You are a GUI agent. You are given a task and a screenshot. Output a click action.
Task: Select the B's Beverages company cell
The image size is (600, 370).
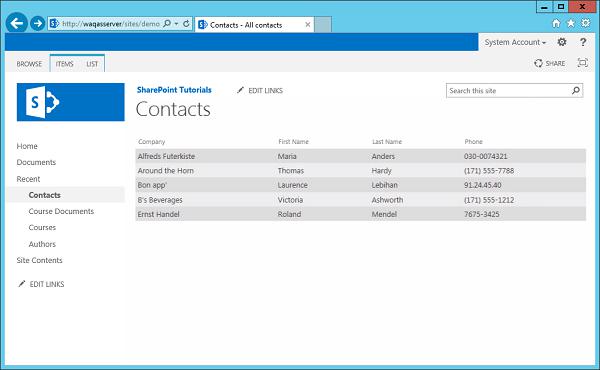pyautogui.click(x=160, y=200)
